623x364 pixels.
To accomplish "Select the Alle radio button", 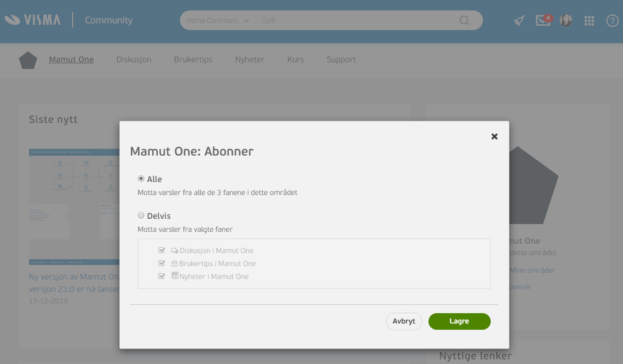I will (x=141, y=179).
